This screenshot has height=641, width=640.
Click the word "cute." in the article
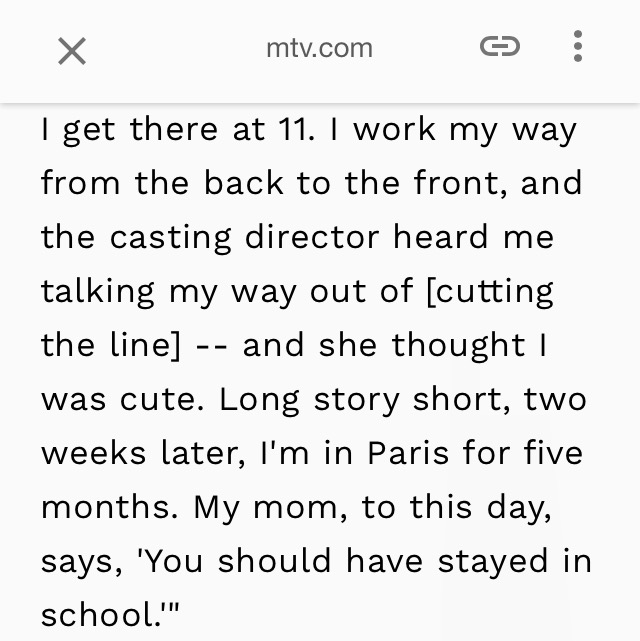pos(161,399)
